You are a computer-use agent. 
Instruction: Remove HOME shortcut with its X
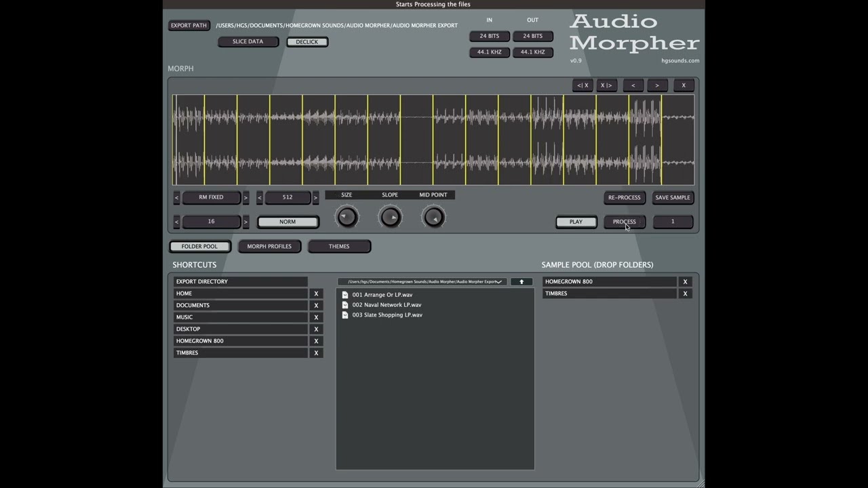pos(316,293)
